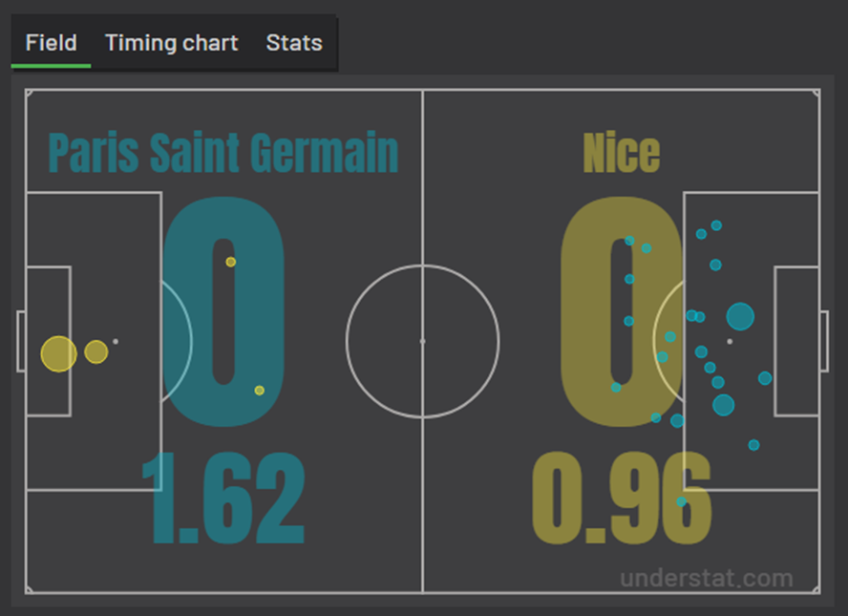848x616 pixels.
Task: Switch to the Timing chart tab
Action: pyautogui.click(x=172, y=43)
